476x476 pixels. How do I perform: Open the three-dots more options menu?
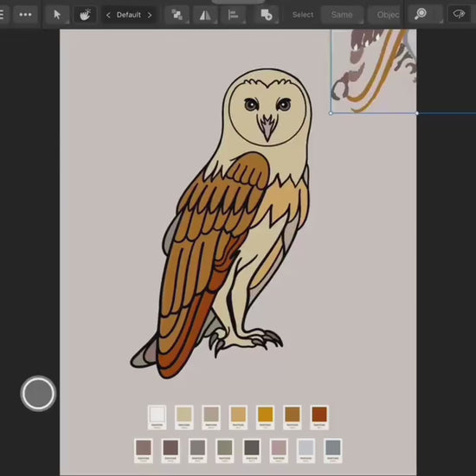(x=25, y=15)
